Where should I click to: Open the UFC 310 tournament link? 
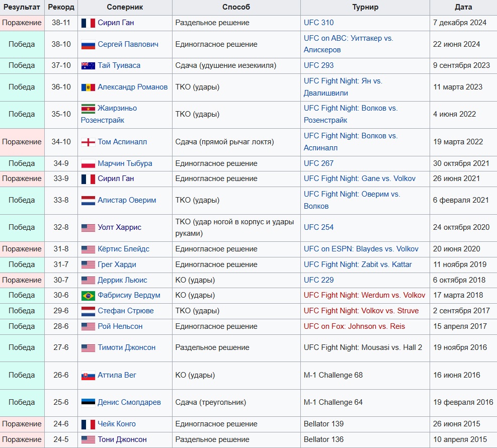click(x=318, y=23)
